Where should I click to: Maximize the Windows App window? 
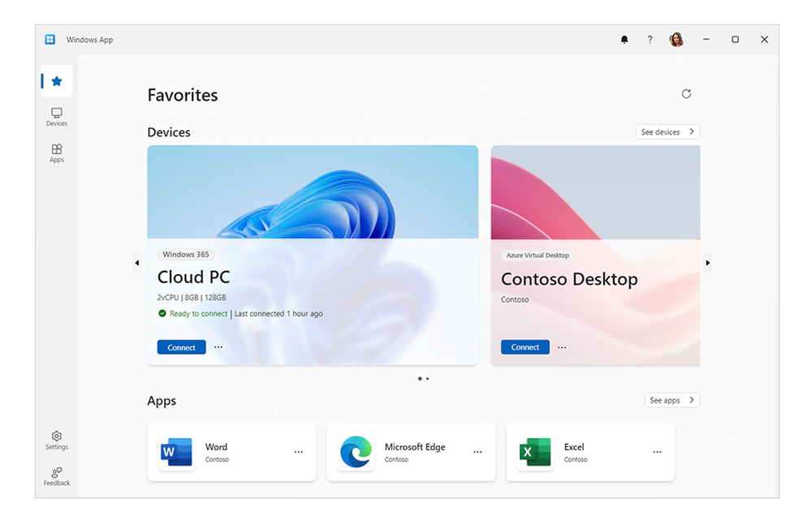tap(735, 39)
